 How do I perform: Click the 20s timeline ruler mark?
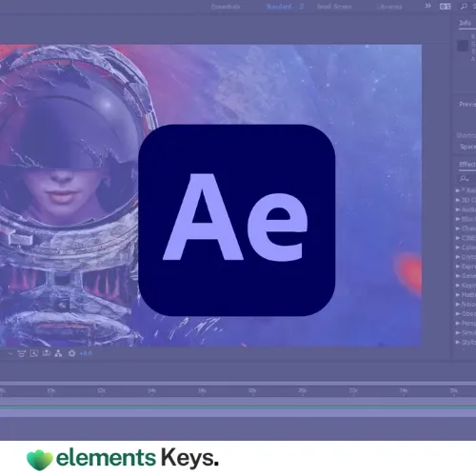(x=303, y=390)
